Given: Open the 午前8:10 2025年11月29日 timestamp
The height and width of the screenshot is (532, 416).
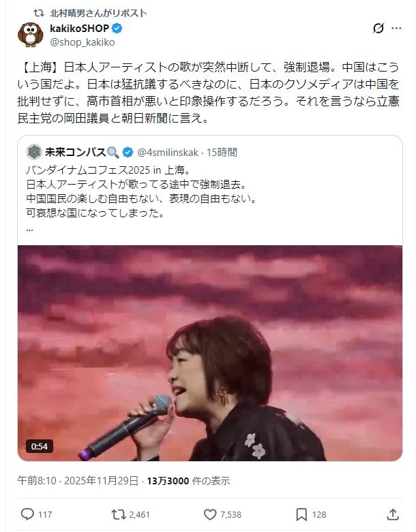Looking at the screenshot, I should 78,481.
